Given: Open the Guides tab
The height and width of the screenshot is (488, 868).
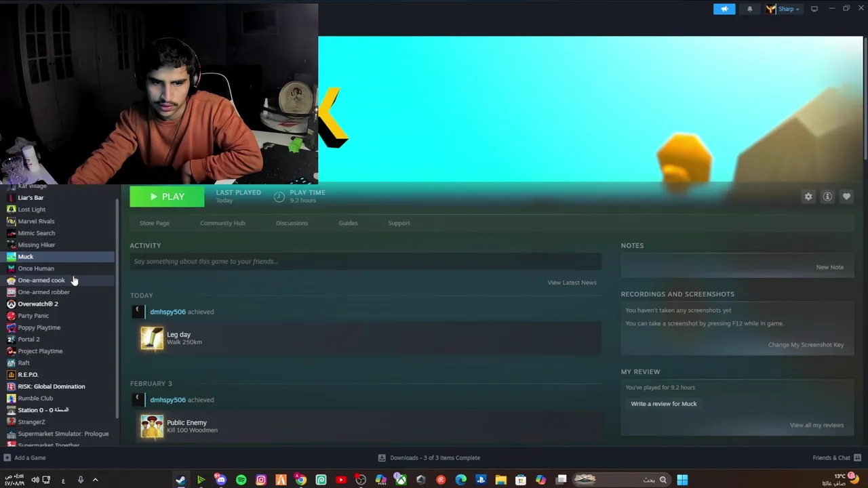Looking at the screenshot, I should click(348, 223).
